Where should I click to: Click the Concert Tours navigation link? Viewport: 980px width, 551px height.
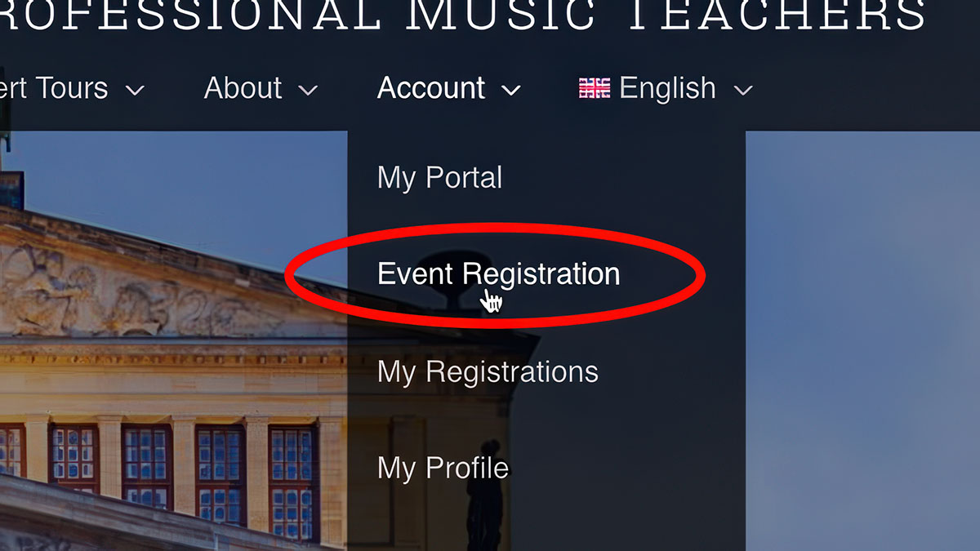(x=54, y=88)
